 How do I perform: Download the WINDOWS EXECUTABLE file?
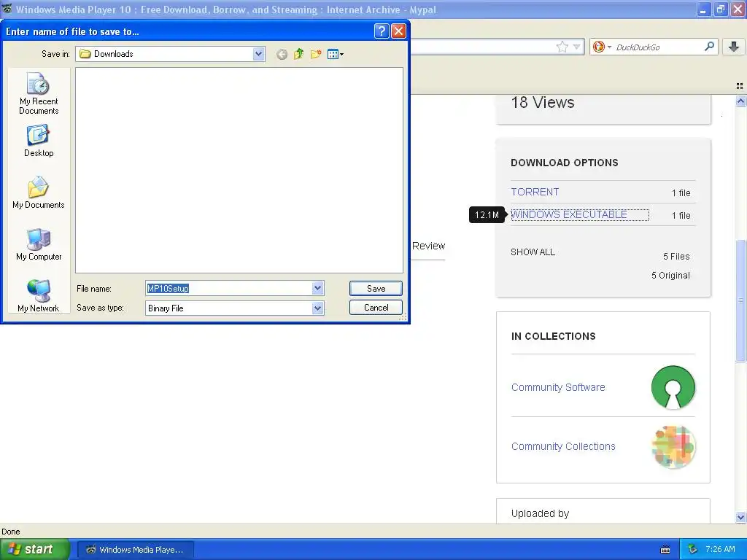(x=569, y=215)
